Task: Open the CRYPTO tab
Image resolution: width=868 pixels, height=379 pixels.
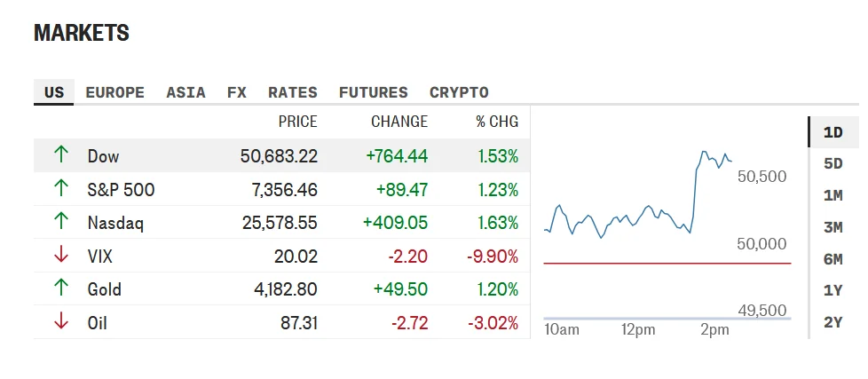Action: pos(459,92)
